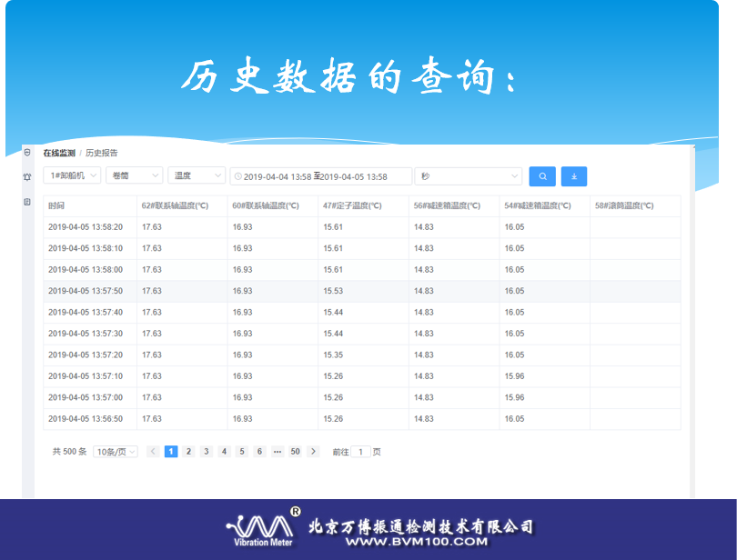Click the date range start time field
Image resolution: width=737 pixels, height=560 pixels.
coord(277,176)
